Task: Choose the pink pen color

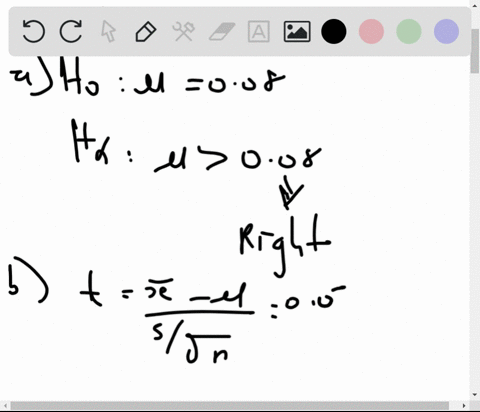Action: pyautogui.click(x=371, y=31)
